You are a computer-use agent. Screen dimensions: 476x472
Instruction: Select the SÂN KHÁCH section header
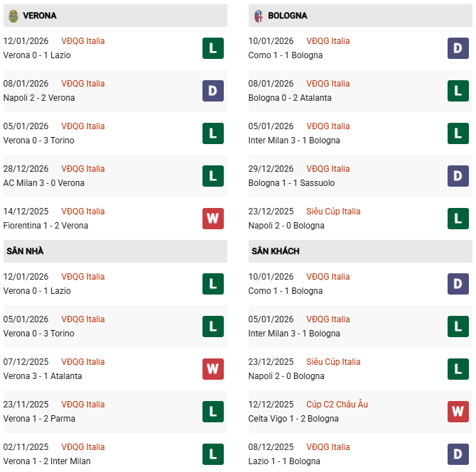click(275, 251)
